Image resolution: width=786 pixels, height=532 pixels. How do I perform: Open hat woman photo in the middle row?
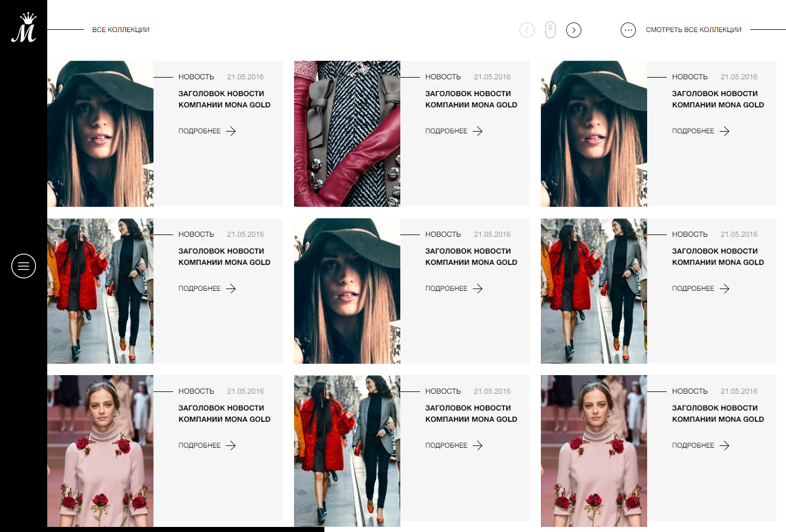point(347,291)
